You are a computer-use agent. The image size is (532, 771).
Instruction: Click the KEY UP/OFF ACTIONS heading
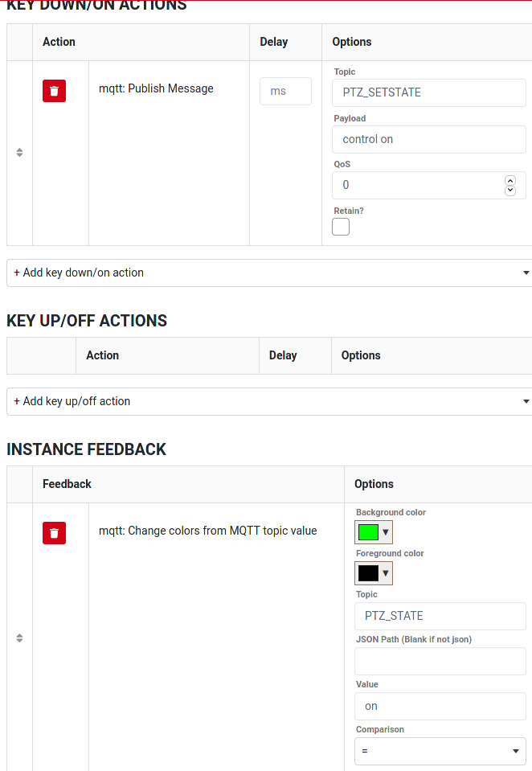point(87,321)
